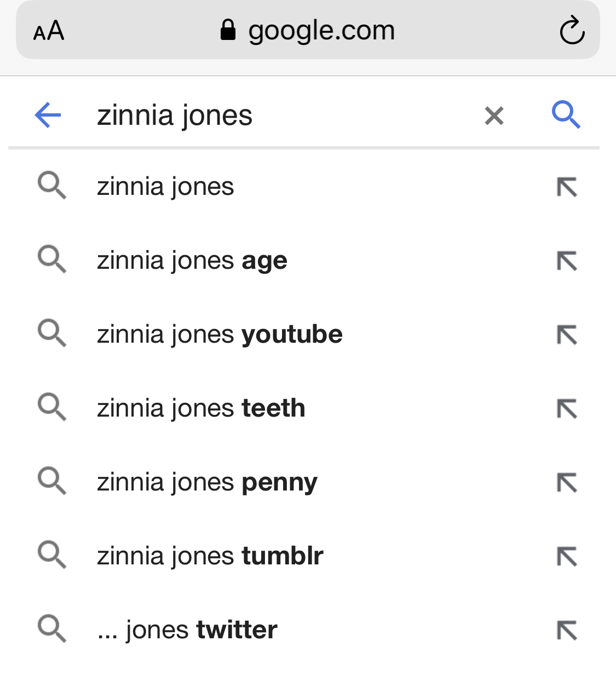Tap the blue back arrow
The width and height of the screenshot is (616, 681).
click(48, 115)
